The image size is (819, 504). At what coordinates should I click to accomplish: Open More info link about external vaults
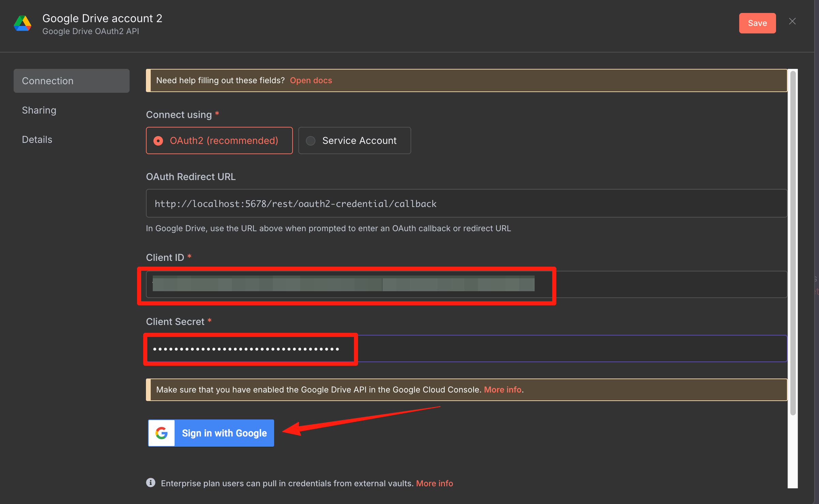[434, 484]
